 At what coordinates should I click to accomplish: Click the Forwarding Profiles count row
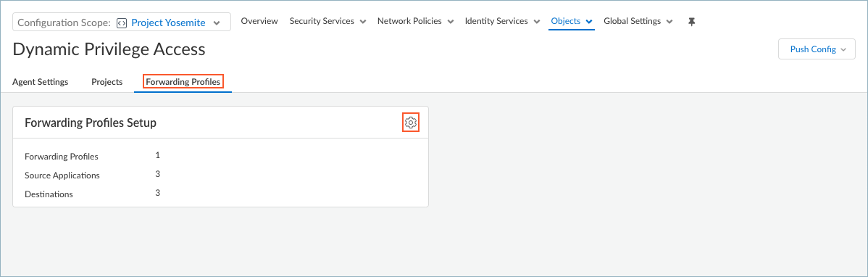[220, 156]
